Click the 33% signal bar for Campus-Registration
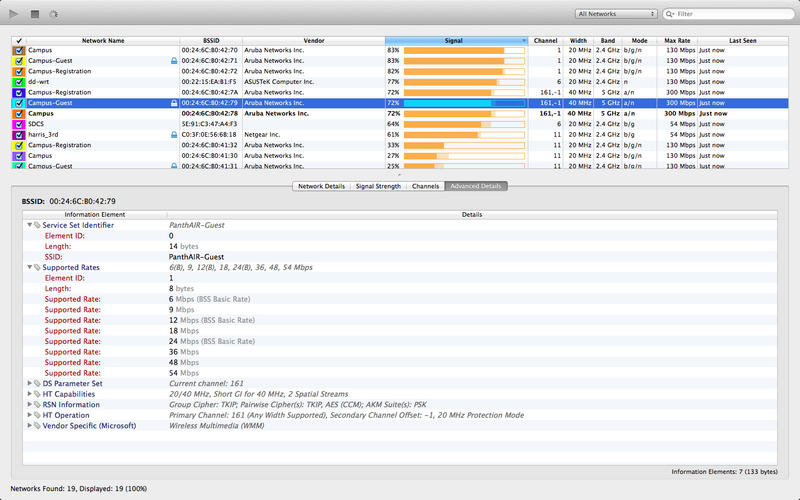The image size is (800, 500). coord(464,145)
